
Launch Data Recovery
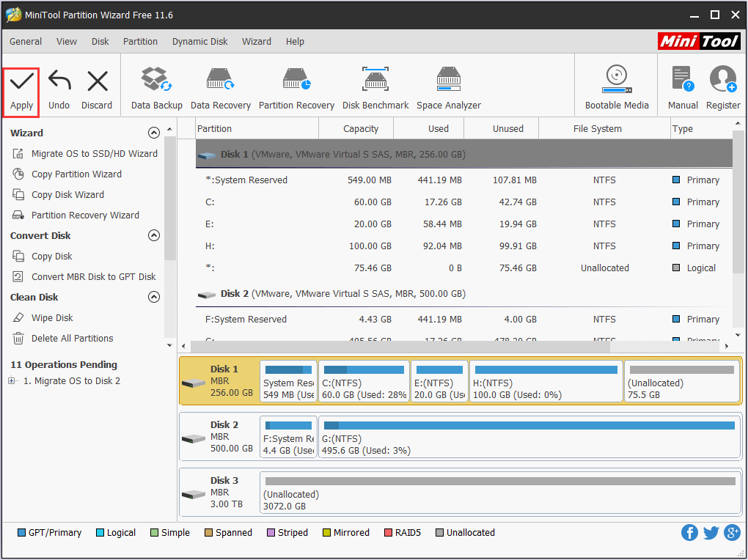coord(221,89)
